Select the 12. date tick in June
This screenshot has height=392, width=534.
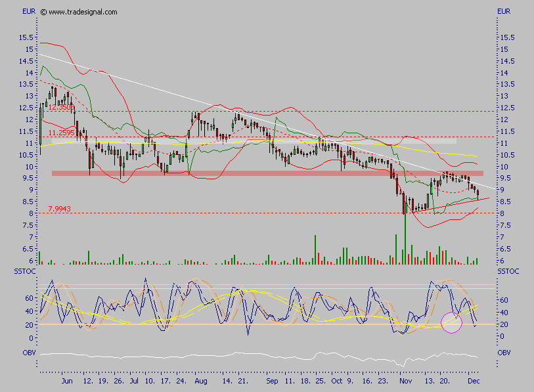[88, 381]
